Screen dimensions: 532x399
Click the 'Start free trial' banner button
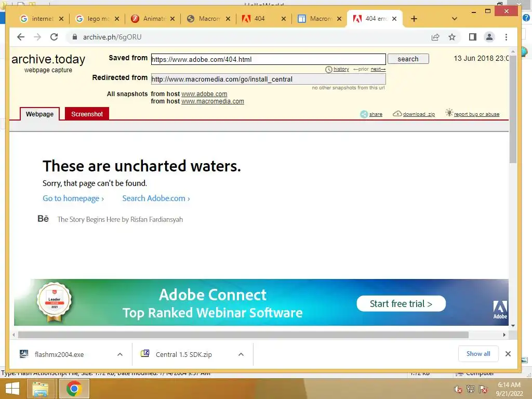pyautogui.click(x=401, y=303)
